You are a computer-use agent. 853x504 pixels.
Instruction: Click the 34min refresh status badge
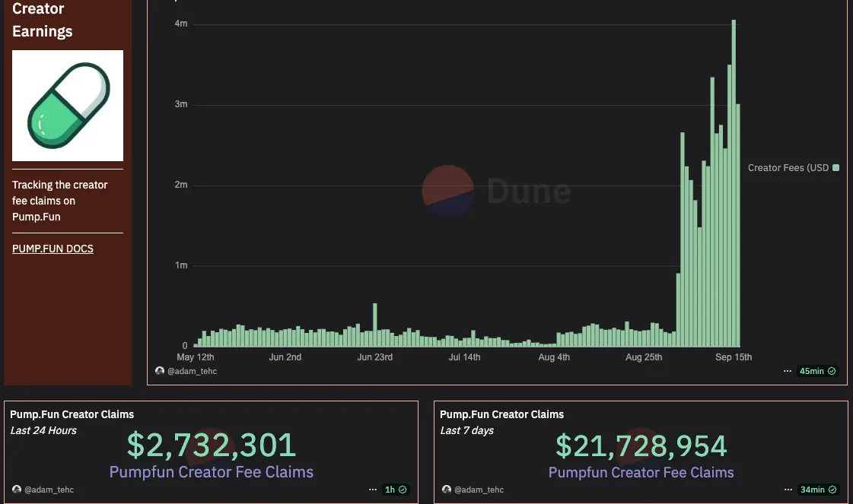pos(818,490)
